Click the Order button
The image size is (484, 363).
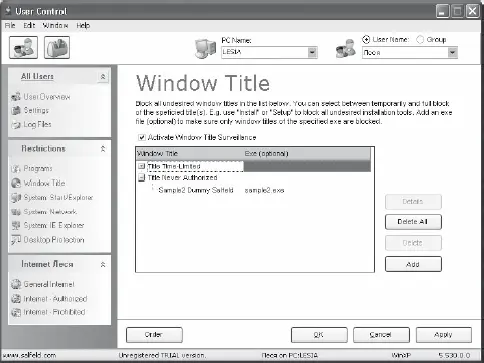pos(154,335)
